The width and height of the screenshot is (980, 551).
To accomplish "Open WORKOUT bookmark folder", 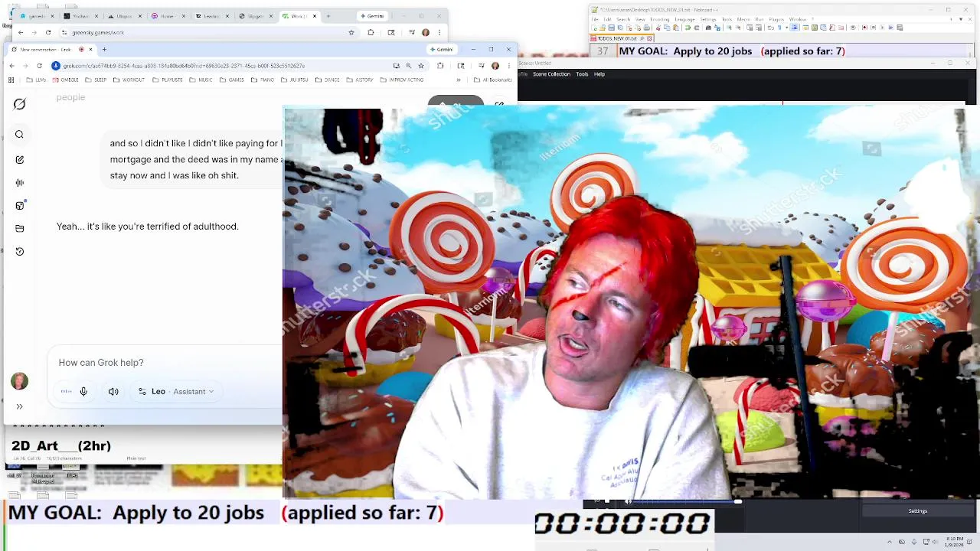I will tap(129, 80).
